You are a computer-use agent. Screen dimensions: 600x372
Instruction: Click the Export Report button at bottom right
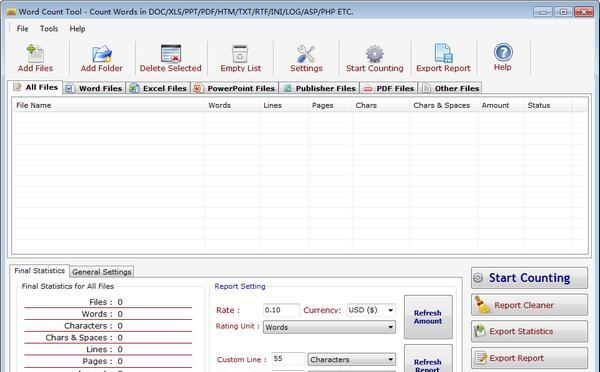click(529, 358)
